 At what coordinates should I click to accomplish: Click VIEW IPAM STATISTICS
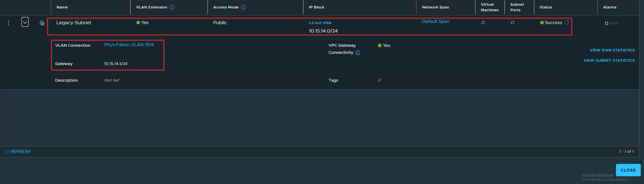(612, 50)
